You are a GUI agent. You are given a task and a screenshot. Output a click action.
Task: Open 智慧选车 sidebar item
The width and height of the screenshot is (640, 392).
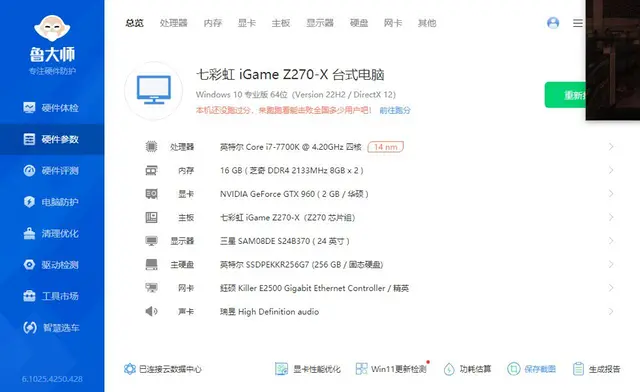[52, 327]
